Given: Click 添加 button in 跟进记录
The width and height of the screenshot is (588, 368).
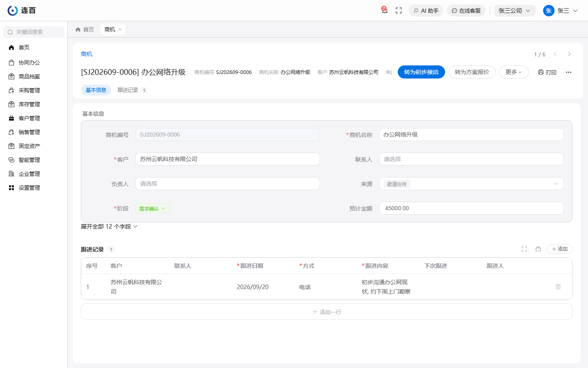Looking at the screenshot, I should coord(559,249).
